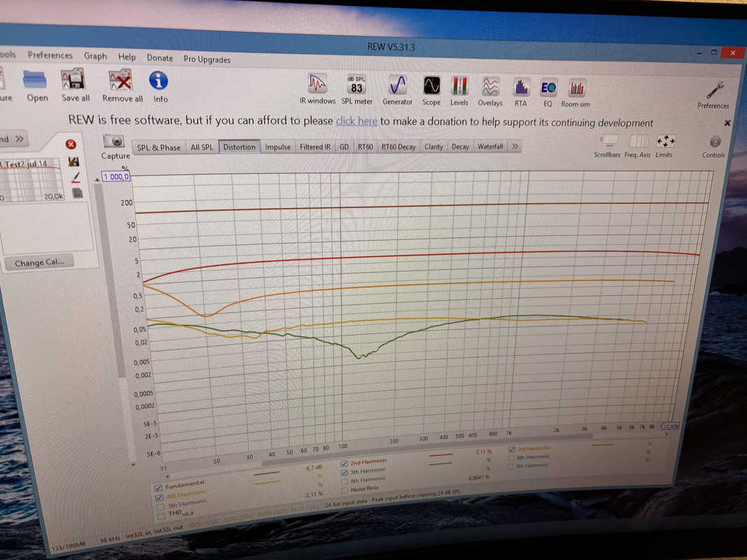Image resolution: width=747 pixels, height=560 pixels.
Task: Launch the signal Generator
Action: (x=398, y=90)
